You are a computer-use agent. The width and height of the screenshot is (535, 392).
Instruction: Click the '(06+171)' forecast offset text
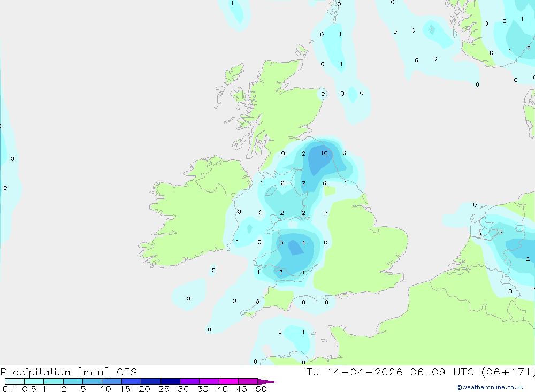click(x=508, y=372)
